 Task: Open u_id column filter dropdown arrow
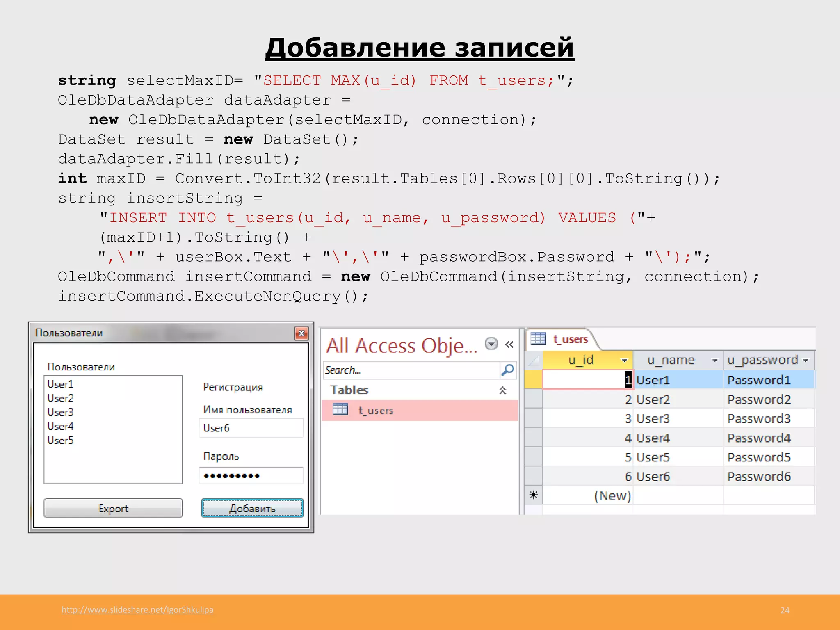point(624,361)
